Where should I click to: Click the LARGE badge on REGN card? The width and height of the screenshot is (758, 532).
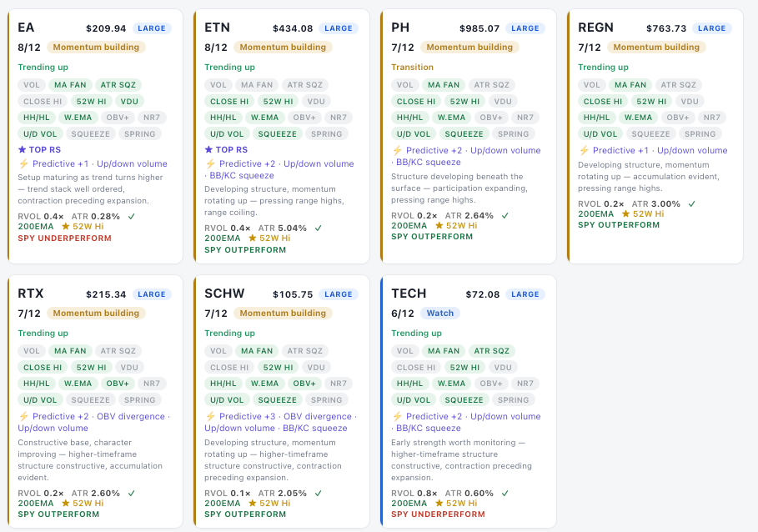[711, 28]
